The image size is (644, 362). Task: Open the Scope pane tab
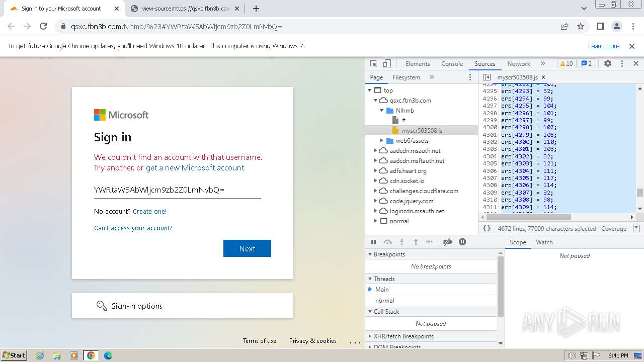click(x=518, y=242)
